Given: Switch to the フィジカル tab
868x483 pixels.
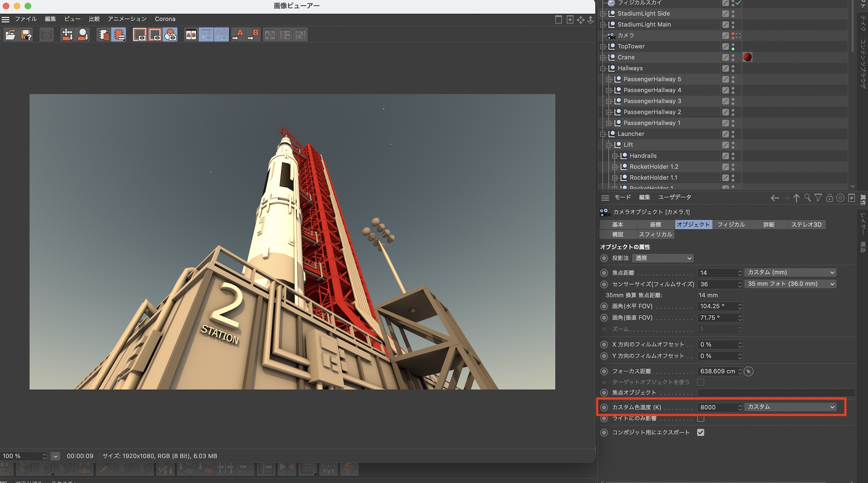Looking at the screenshot, I should [731, 225].
